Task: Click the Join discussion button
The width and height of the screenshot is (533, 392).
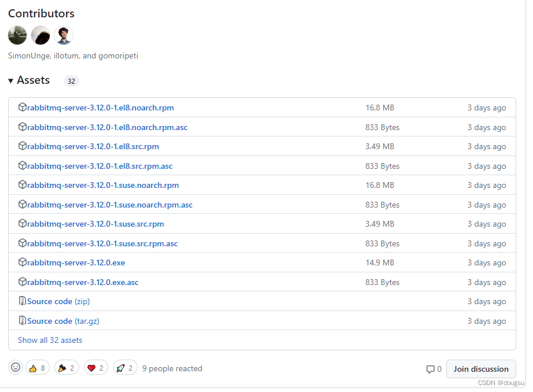Action: pos(480,369)
